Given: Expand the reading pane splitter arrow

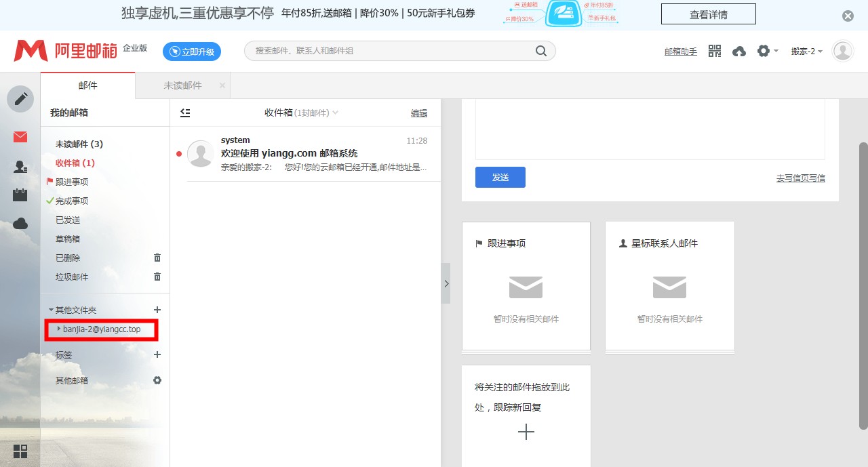Looking at the screenshot, I should click(446, 283).
